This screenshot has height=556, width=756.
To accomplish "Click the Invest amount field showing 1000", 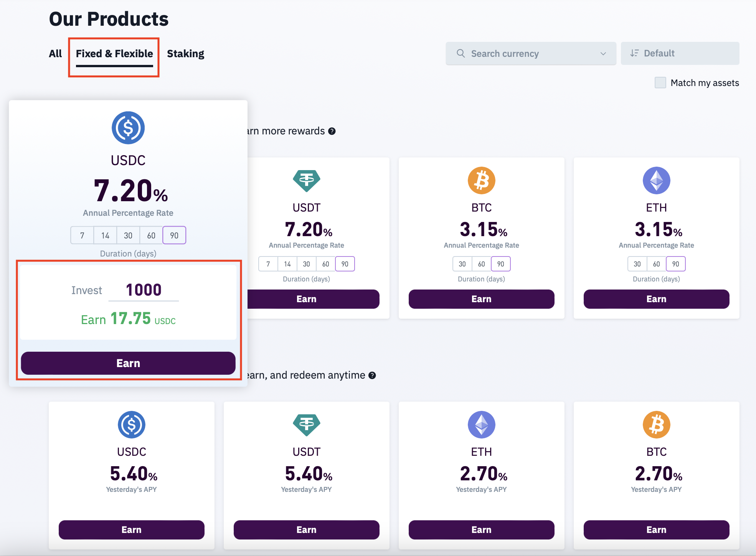I will pos(144,290).
